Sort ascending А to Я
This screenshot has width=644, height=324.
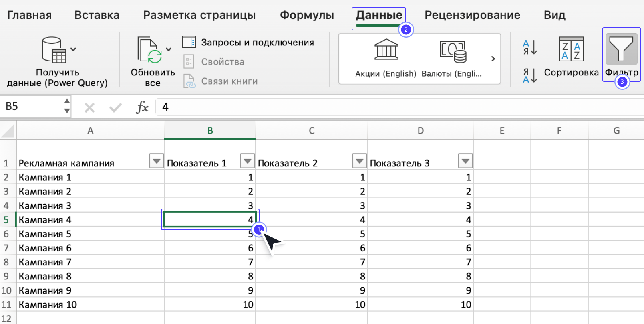click(530, 47)
